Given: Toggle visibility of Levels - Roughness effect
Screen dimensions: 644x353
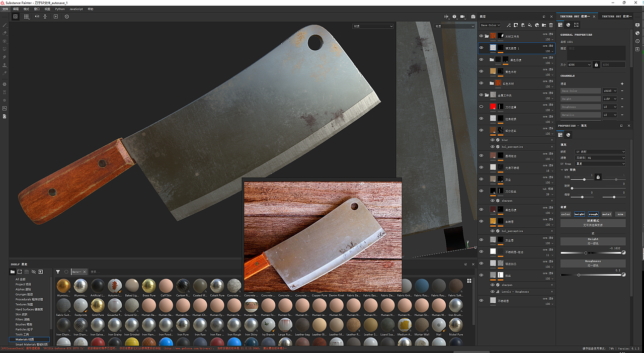Looking at the screenshot, I should [x=493, y=292].
